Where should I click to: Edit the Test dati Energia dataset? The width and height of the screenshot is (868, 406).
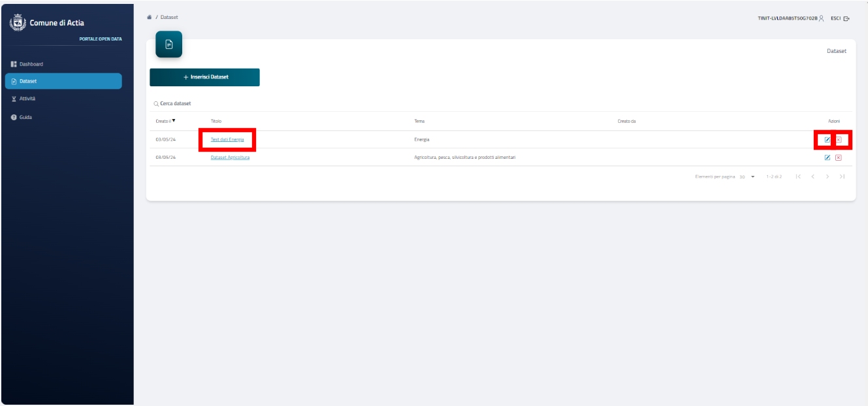[x=827, y=140]
